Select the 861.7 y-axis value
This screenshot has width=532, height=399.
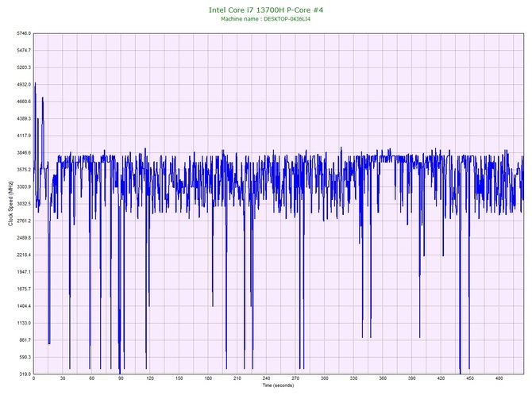coord(25,340)
